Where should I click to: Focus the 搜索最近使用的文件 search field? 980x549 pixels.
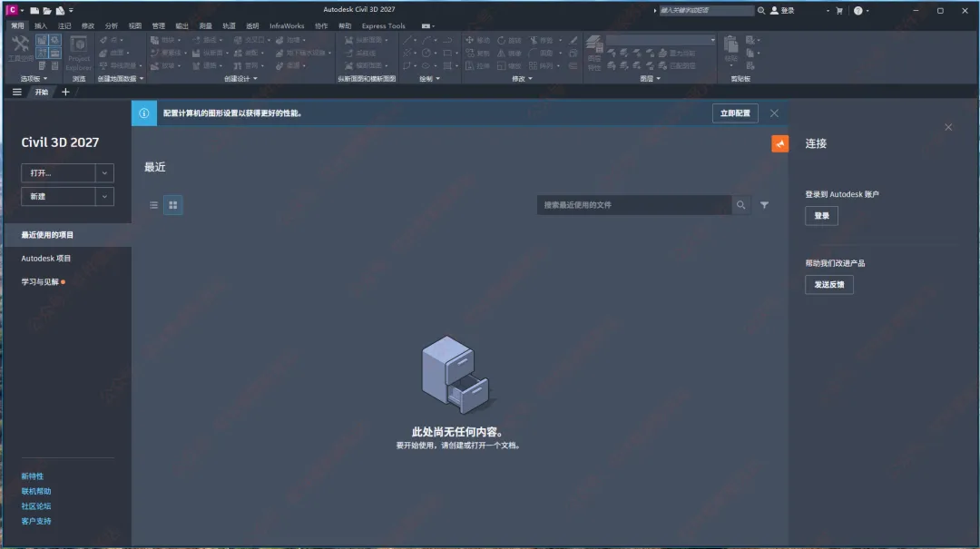click(633, 204)
